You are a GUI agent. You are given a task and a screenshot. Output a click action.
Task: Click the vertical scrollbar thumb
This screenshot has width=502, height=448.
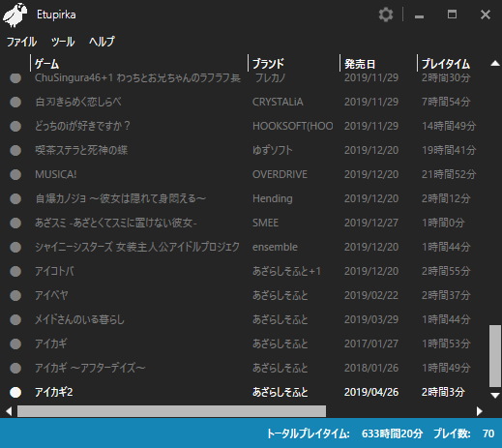click(x=495, y=356)
